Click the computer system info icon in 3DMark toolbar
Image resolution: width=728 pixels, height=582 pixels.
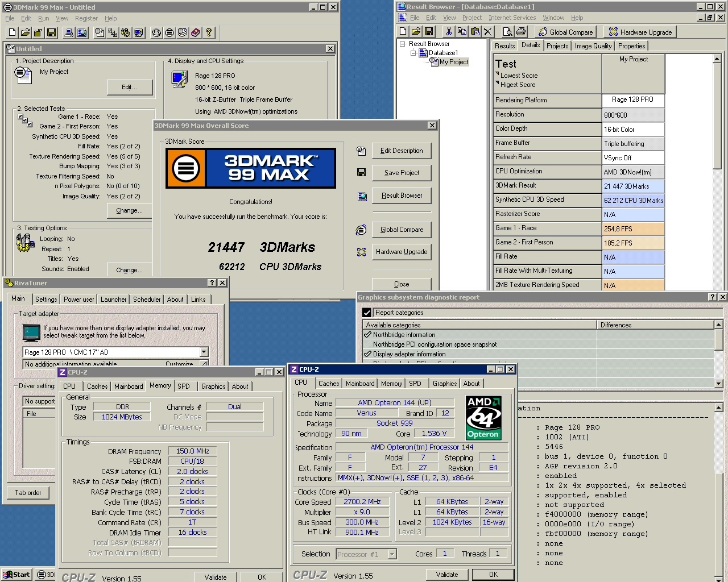tap(69, 32)
